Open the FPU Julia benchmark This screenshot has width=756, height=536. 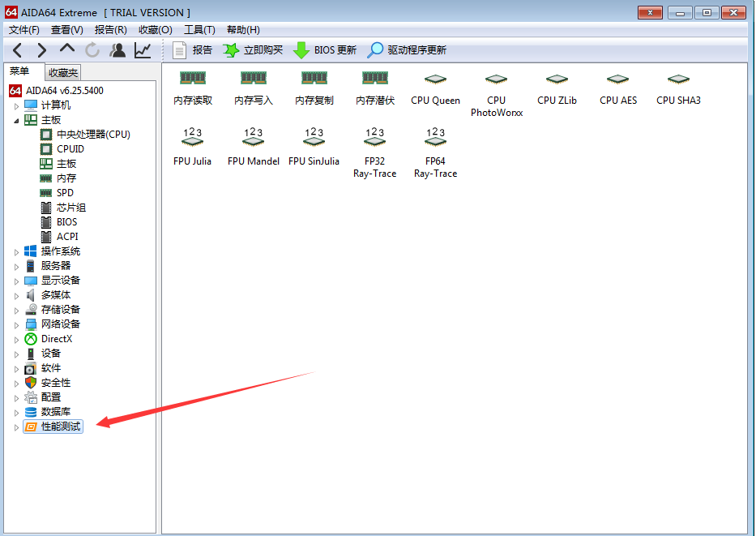pos(192,147)
